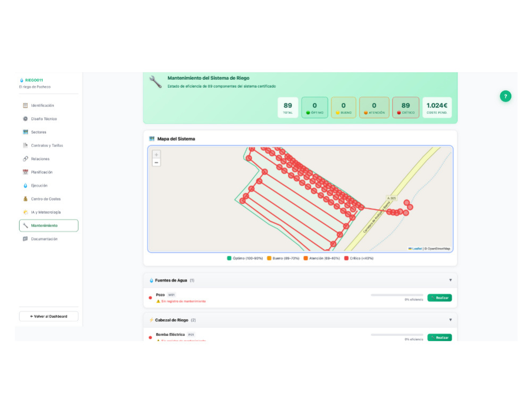Open Centro de Costes
The width and height of the screenshot is (532, 399).
[x=49, y=199]
